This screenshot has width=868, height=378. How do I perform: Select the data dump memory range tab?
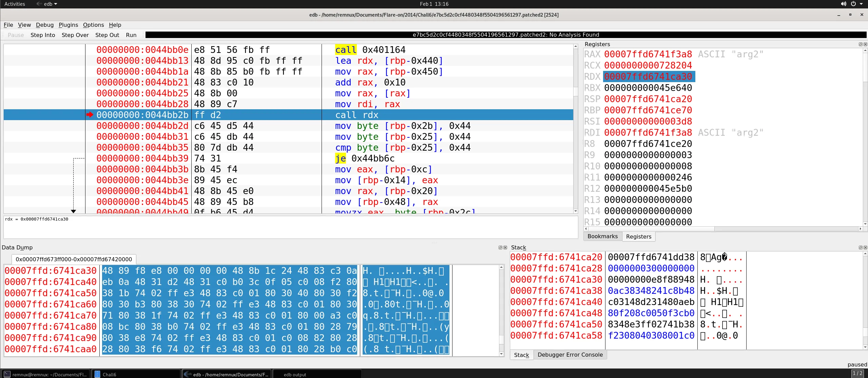point(74,259)
